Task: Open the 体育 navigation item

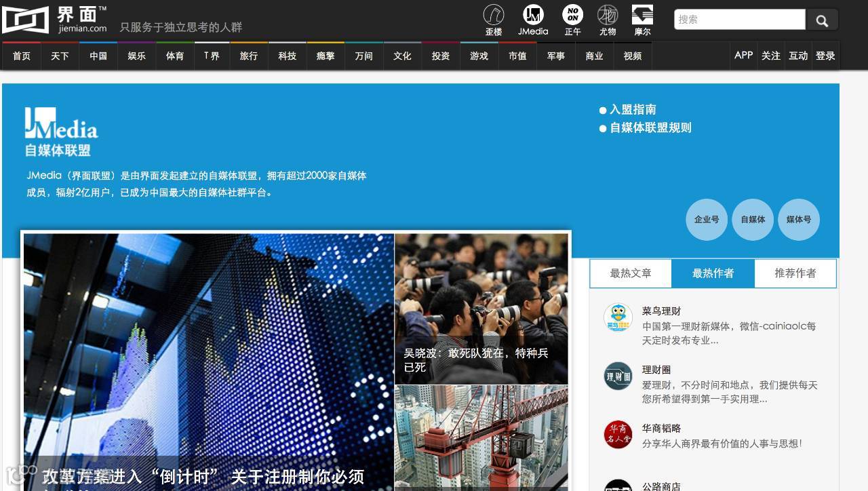Action: tap(175, 56)
